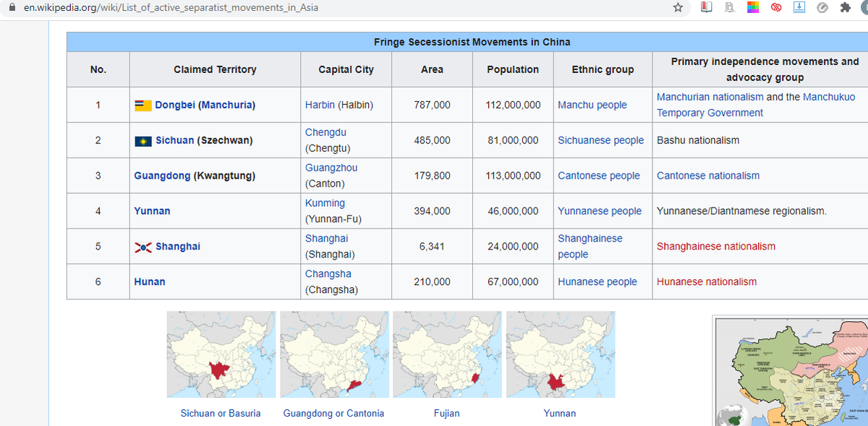Open the Kunming capital city link
Screen dimensions: 868x426
(x=325, y=203)
